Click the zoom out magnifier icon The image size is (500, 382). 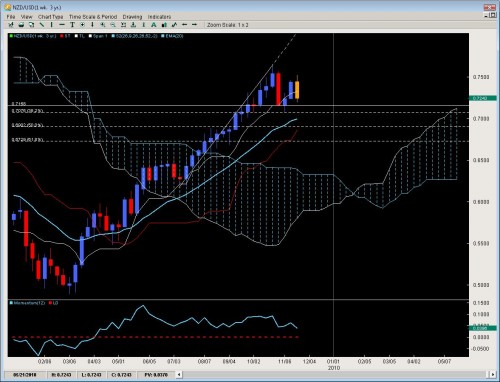pyautogui.click(x=113, y=25)
